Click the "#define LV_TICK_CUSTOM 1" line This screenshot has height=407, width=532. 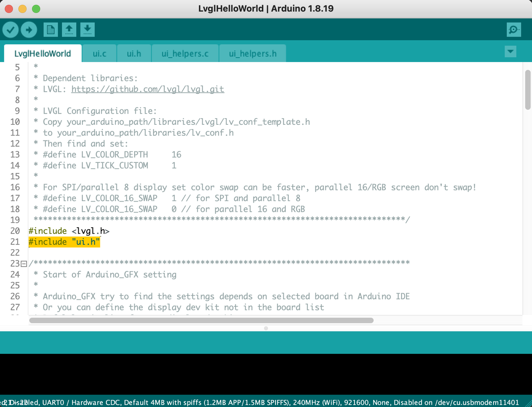click(110, 165)
